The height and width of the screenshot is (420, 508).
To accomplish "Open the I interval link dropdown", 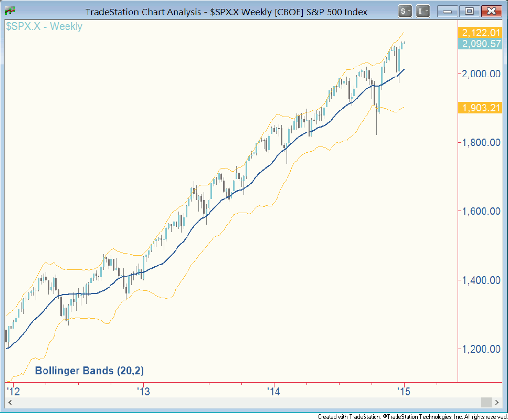I will (x=423, y=10).
